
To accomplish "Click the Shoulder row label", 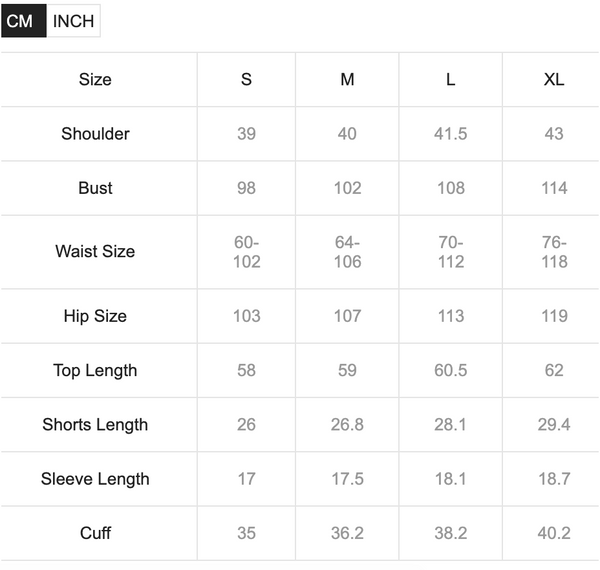I will [x=95, y=134].
